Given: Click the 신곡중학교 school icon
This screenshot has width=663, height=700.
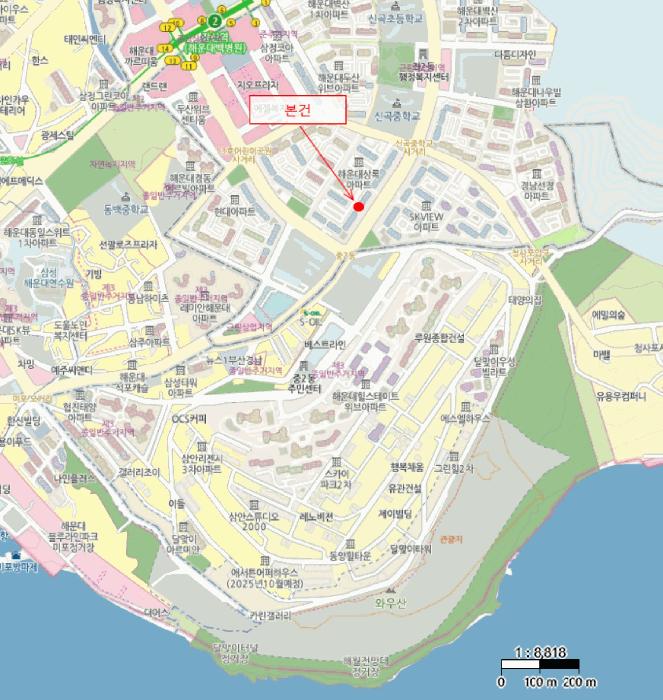Looking at the screenshot, I should pos(398,103).
